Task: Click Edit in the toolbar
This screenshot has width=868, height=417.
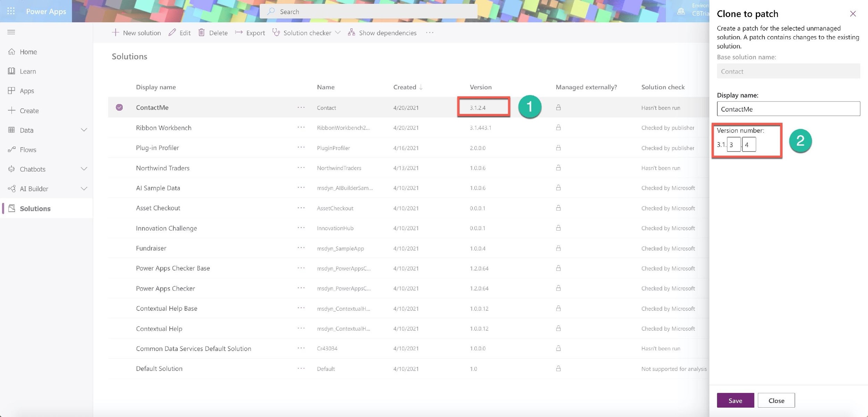Action: click(x=180, y=33)
